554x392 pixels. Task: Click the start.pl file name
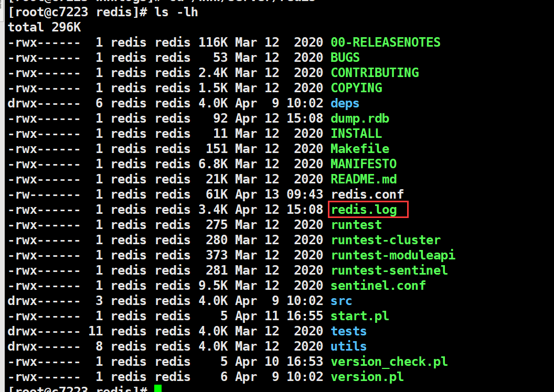tap(360, 316)
